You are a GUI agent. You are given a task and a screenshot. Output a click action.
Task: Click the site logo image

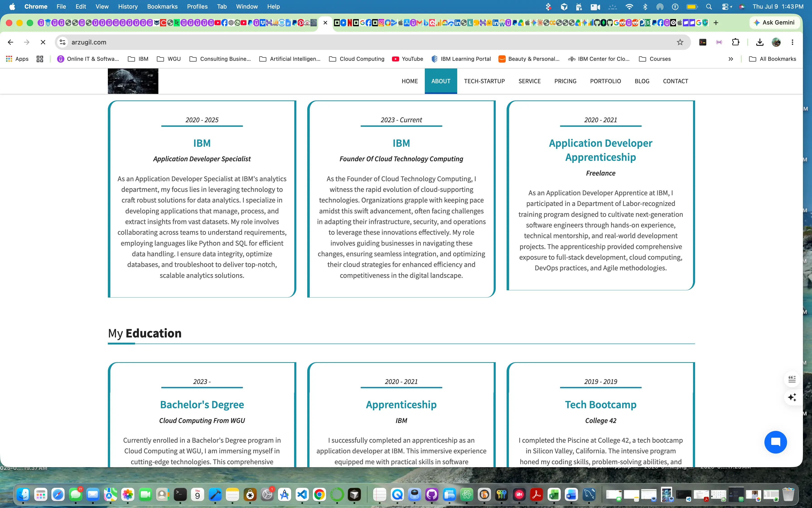tap(133, 81)
